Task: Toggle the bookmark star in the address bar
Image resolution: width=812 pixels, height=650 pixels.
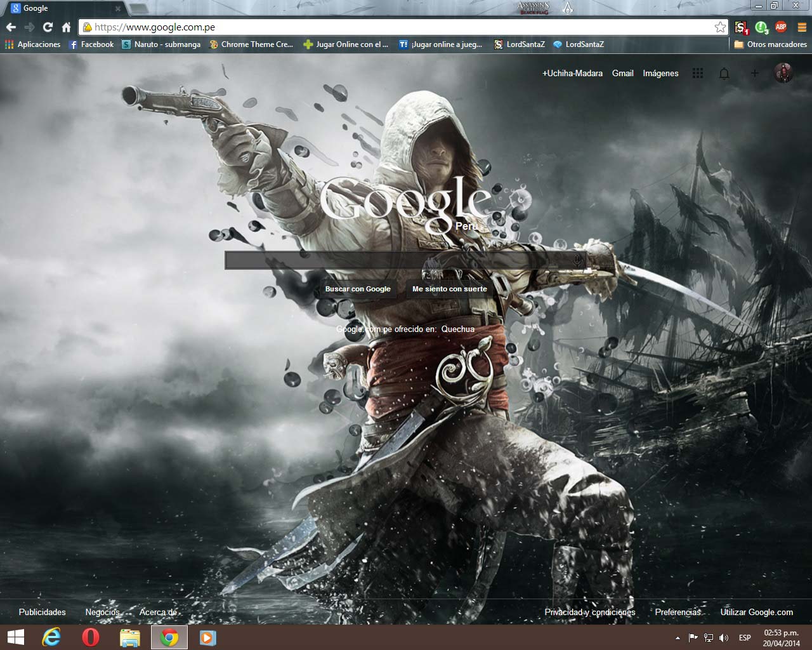Action: tap(720, 28)
